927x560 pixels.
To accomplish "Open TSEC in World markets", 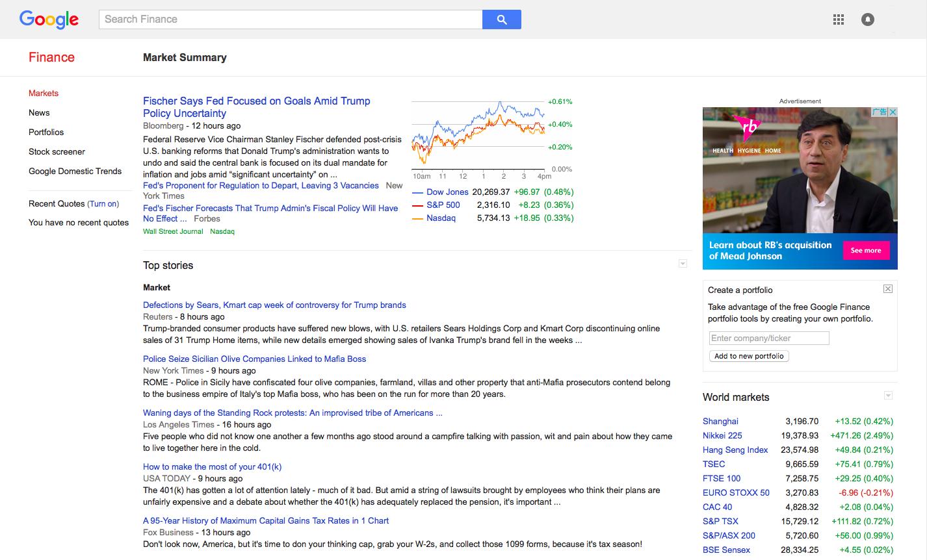I will click(x=714, y=464).
